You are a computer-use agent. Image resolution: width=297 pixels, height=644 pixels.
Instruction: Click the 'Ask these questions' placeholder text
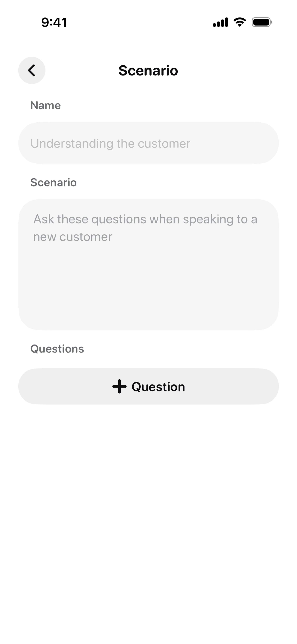point(145,219)
